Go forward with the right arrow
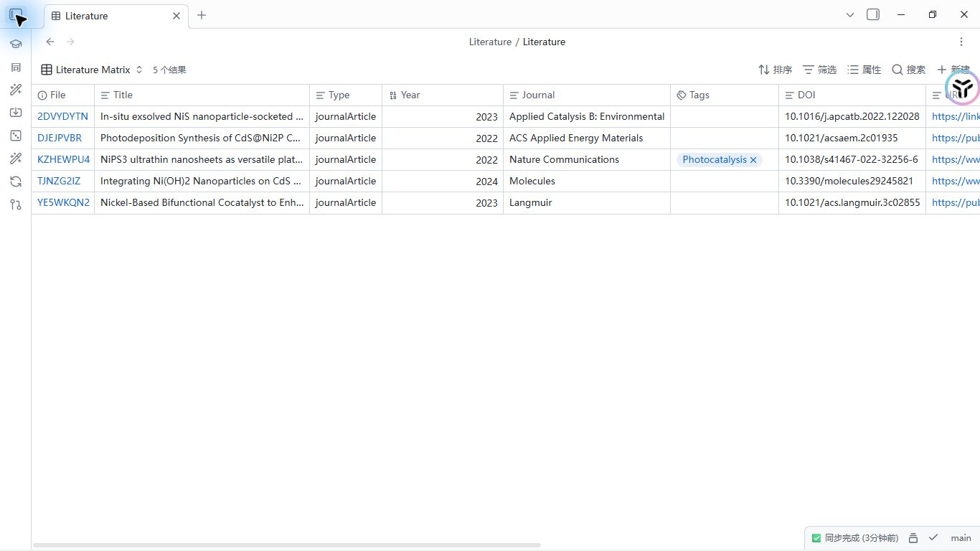980x551 pixels. point(70,42)
